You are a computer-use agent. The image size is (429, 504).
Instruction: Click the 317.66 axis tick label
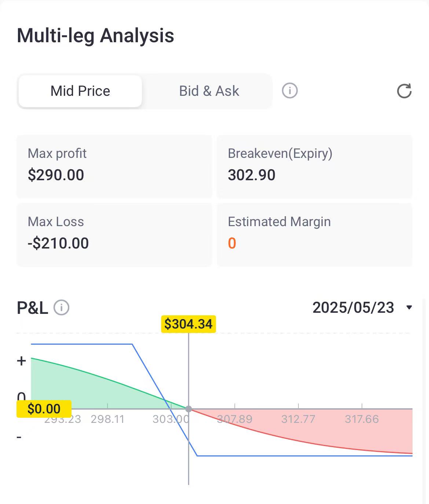point(362,419)
